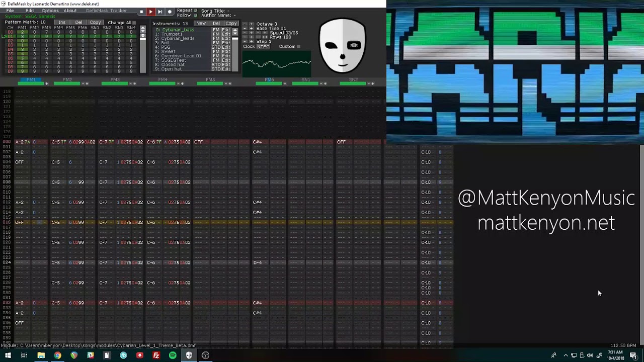The height and width of the screenshot is (362, 644).
Task: Toggle the Change All checkbox
Action: coord(134,23)
